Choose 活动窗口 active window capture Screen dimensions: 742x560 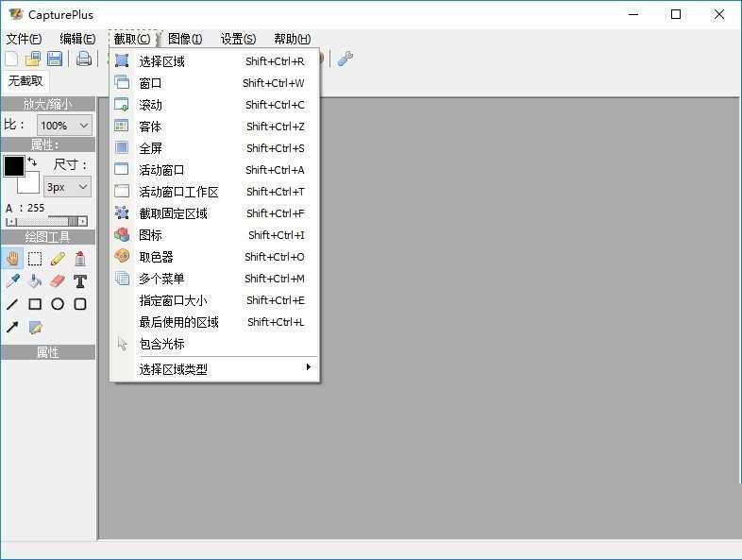pos(214,170)
